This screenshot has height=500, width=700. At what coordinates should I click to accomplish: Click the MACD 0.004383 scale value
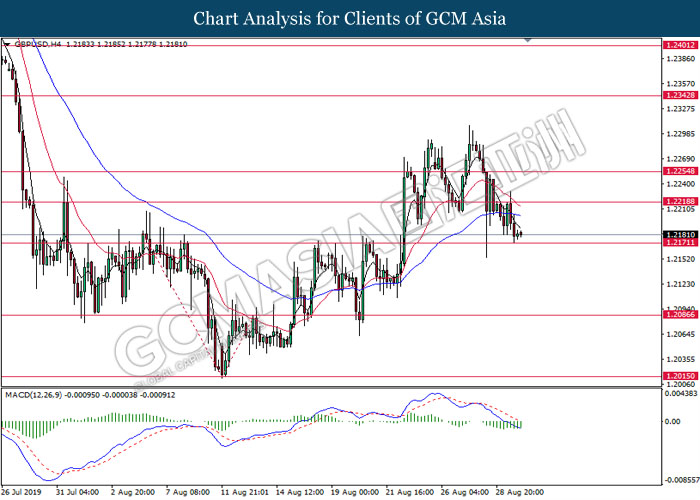(x=680, y=394)
